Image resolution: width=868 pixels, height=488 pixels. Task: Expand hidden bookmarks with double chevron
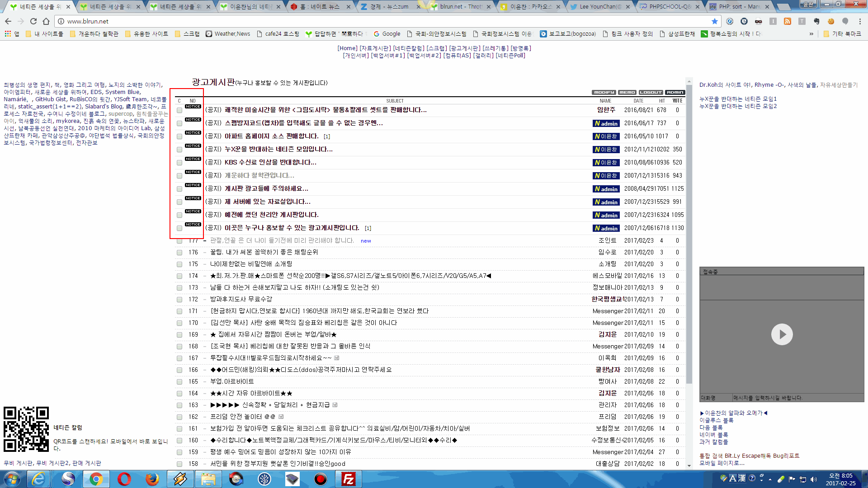(x=811, y=34)
